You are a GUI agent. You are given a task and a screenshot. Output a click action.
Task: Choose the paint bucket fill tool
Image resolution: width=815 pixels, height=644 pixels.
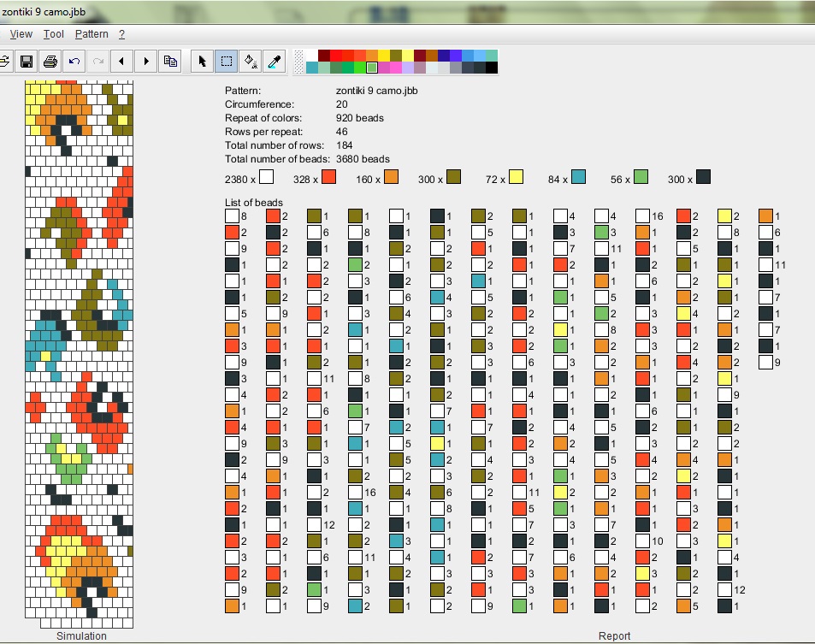point(251,61)
